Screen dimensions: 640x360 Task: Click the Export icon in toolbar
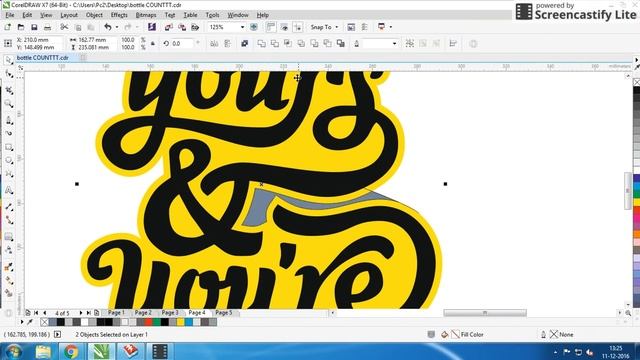click(x=182, y=27)
